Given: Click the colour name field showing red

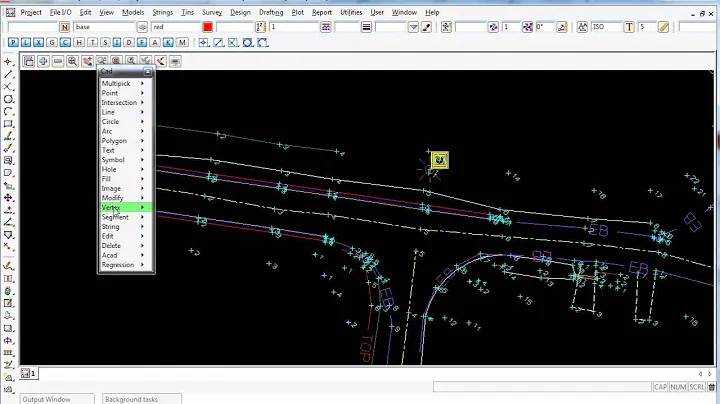Looking at the screenshot, I should [176, 27].
